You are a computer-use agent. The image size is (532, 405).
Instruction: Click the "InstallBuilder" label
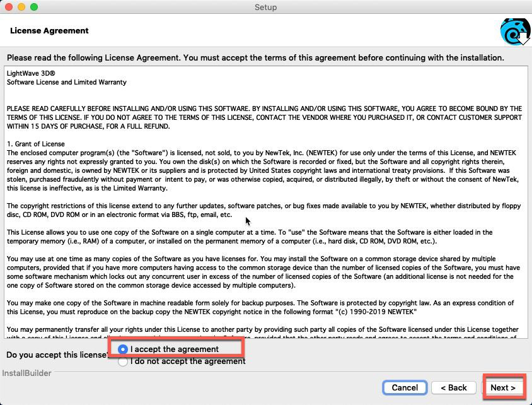26,373
